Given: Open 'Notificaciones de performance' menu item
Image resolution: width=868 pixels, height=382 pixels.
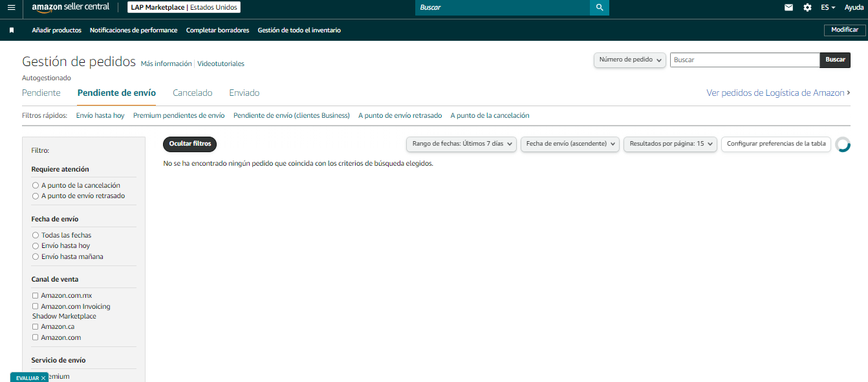Looking at the screenshot, I should (x=133, y=30).
